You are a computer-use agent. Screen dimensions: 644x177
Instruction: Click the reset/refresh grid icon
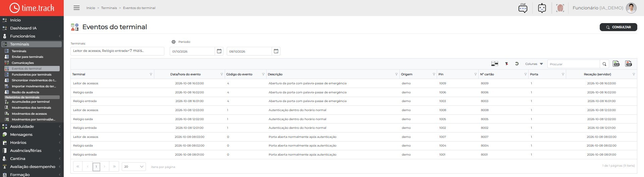pyautogui.click(x=517, y=64)
